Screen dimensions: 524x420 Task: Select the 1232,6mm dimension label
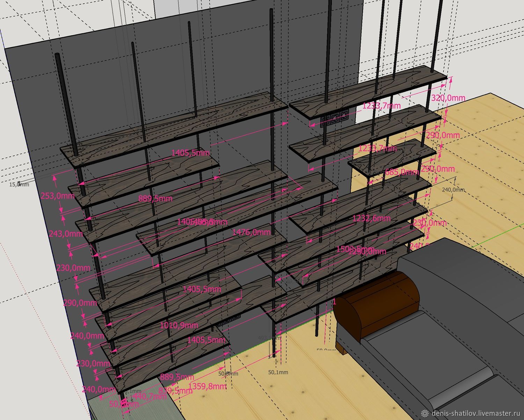[371, 218]
